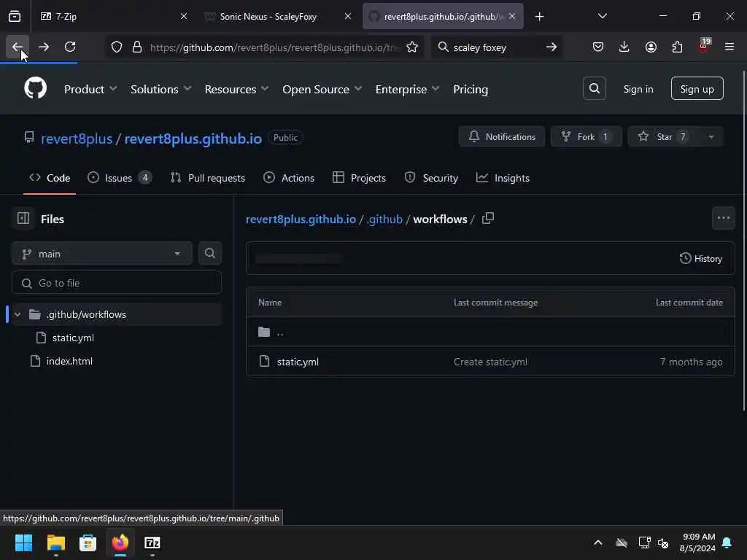Open the Security tab
Screen dimensions: 747x560
[431, 178]
